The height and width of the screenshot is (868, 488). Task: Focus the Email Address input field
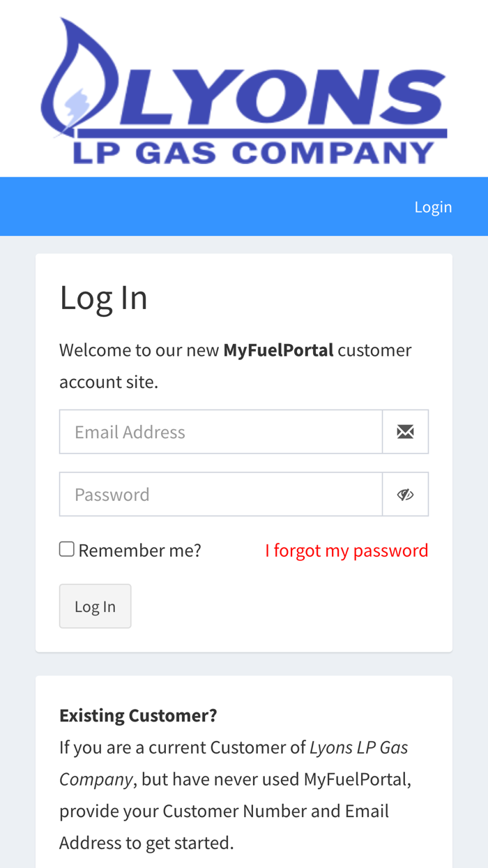(x=221, y=432)
